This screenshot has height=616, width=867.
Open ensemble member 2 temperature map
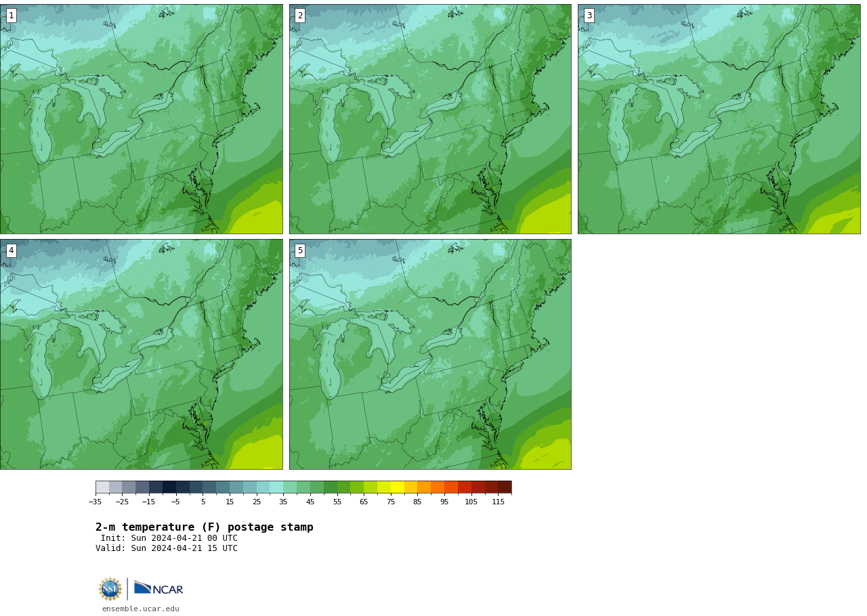(x=430, y=119)
